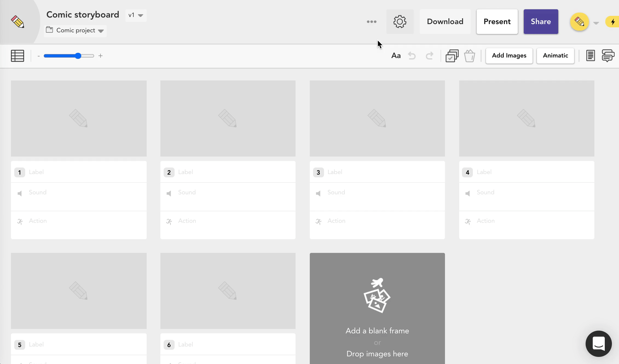Click the undo arrow

click(x=412, y=56)
